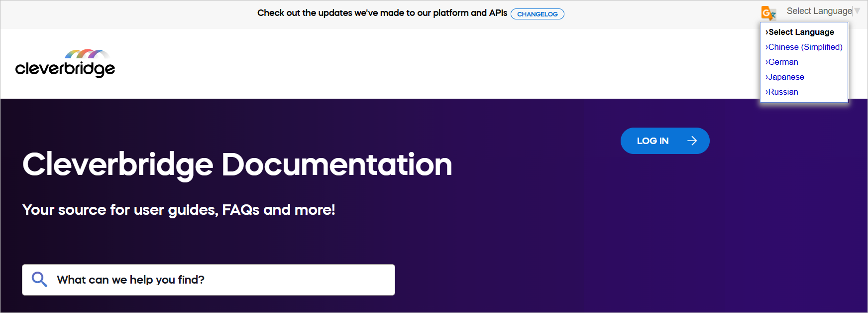
Task: Choose Russian from the language dropdown
Action: point(783,92)
